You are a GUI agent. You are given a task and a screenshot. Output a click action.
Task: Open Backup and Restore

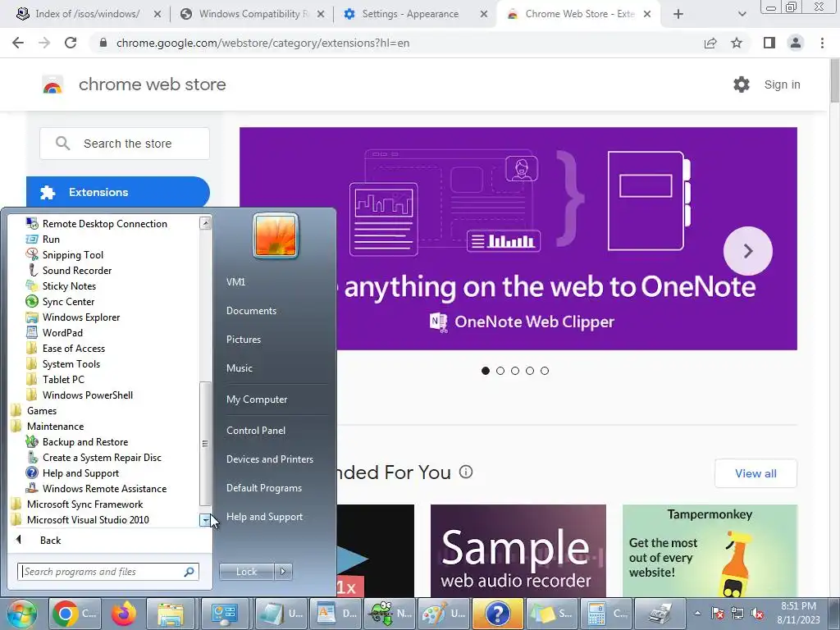click(77, 441)
